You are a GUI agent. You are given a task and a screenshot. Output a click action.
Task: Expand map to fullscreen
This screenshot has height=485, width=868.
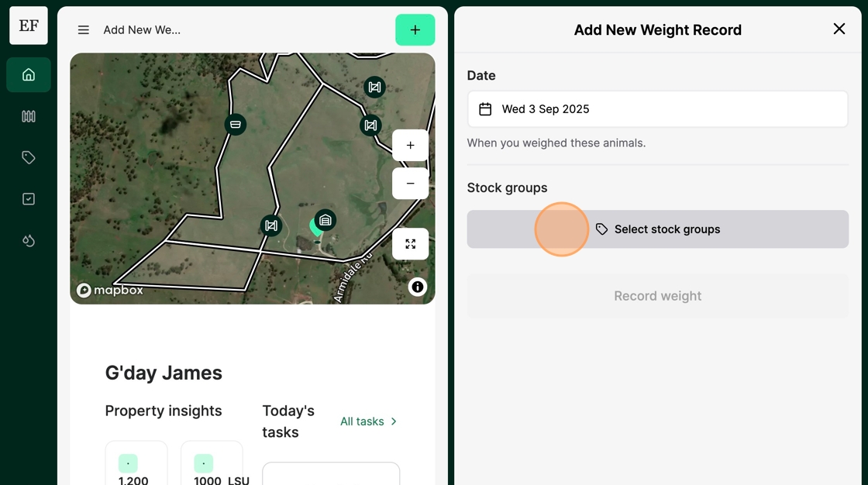click(410, 244)
